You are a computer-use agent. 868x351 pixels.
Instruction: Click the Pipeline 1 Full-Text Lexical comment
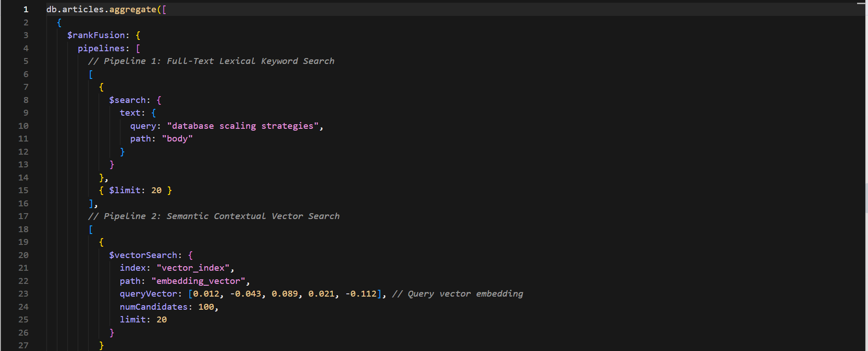(x=211, y=61)
